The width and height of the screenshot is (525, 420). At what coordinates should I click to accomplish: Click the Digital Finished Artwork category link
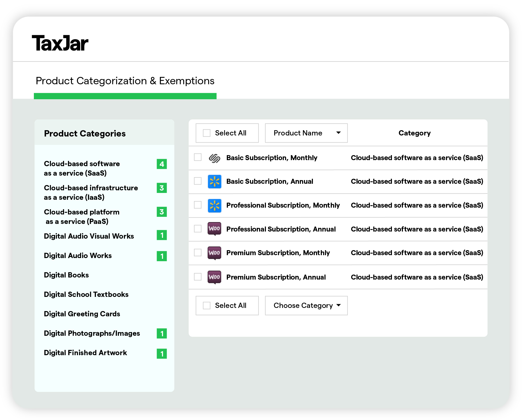click(x=85, y=353)
